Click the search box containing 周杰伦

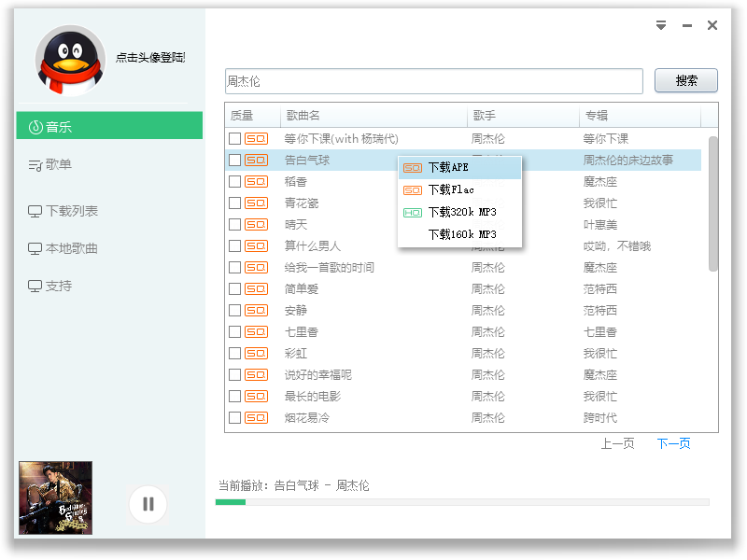tap(434, 81)
